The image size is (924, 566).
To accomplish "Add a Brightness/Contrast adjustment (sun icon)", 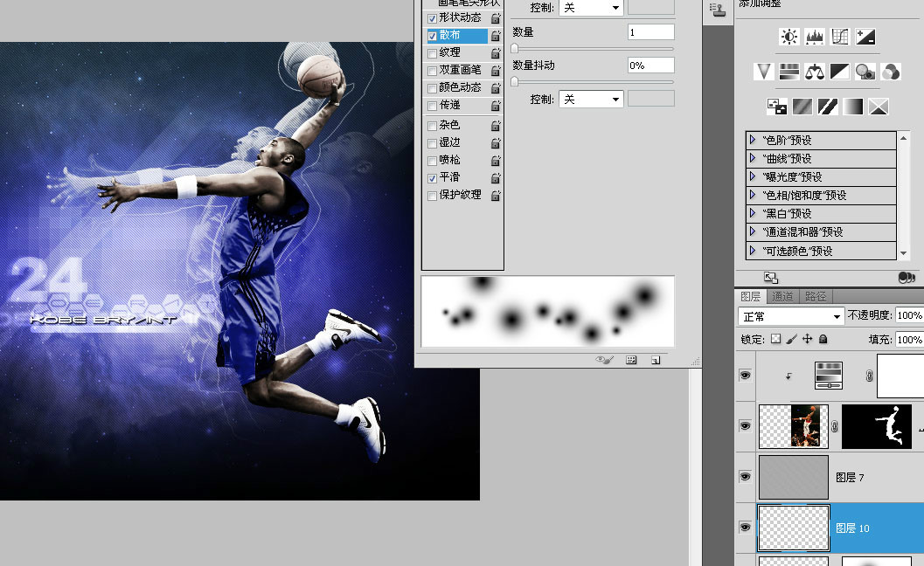I will tap(789, 37).
